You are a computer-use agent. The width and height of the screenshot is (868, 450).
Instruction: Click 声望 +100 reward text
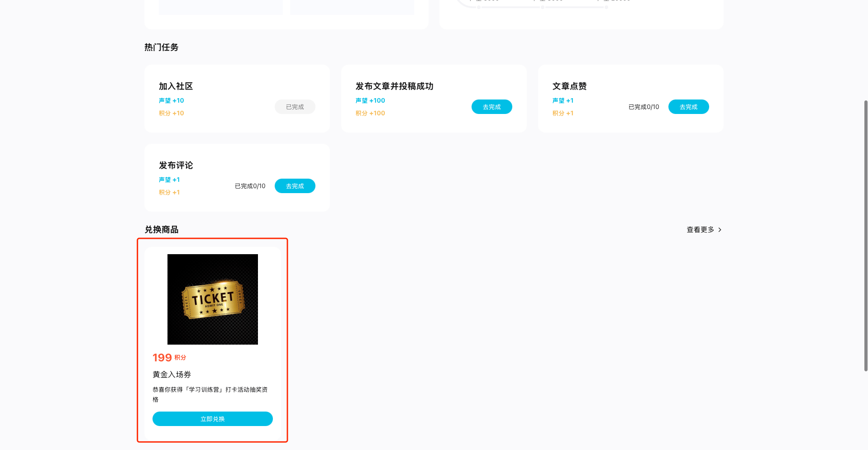pyautogui.click(x=370, y=100)
